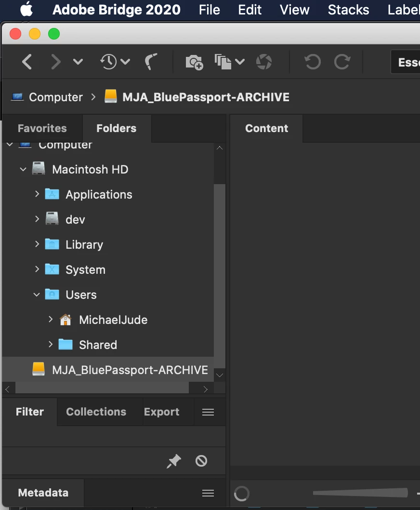
Task: Expand the System folder
Action: point(37,269)
